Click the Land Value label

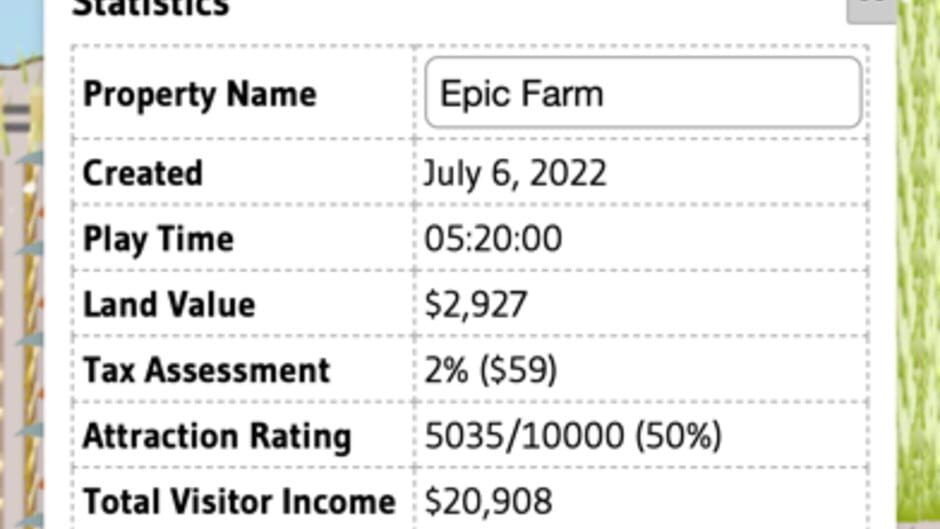click(x=169, y=304)
